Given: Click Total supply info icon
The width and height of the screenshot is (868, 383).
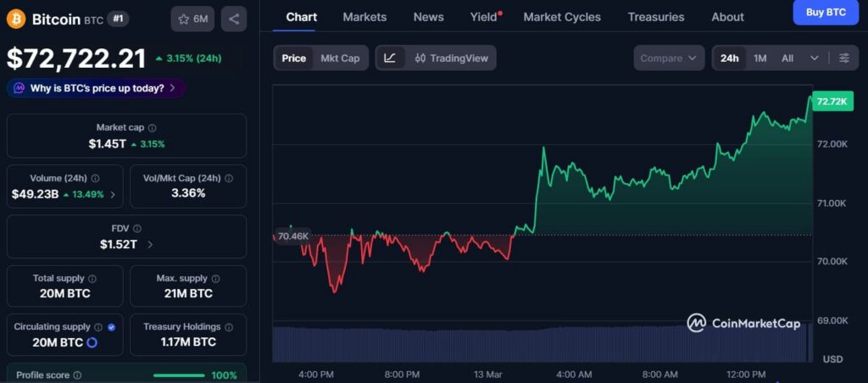Looking at the screenshot, I should tap(92, 279).
